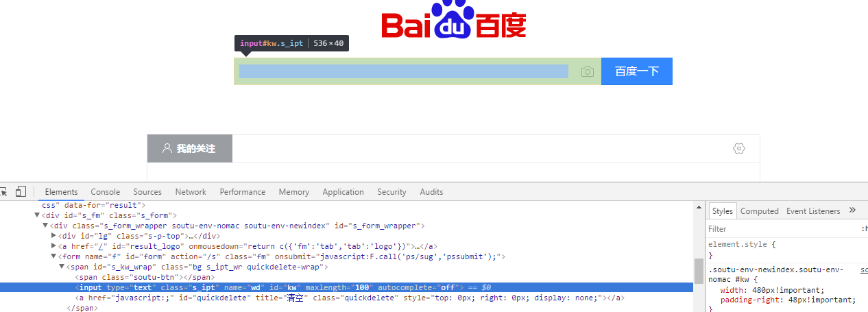The height and width of the screenshot is (312, 868).
Task: Collapse the s_form_wrapper div node
Action: (45, 226)
